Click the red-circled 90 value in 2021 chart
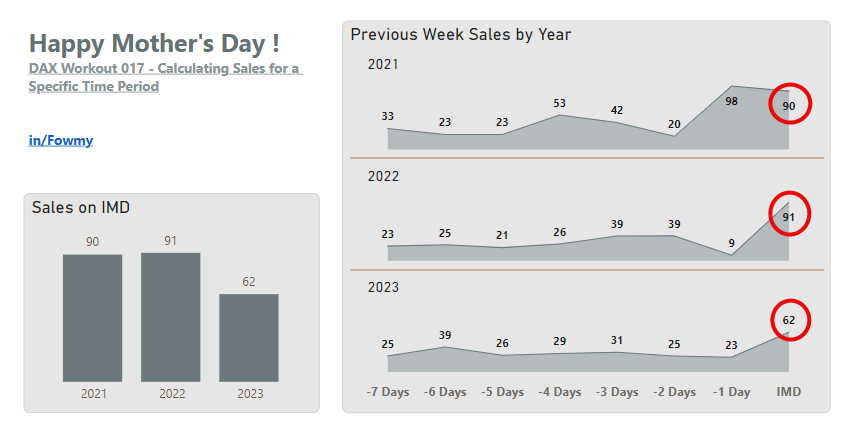 point(789,106)
